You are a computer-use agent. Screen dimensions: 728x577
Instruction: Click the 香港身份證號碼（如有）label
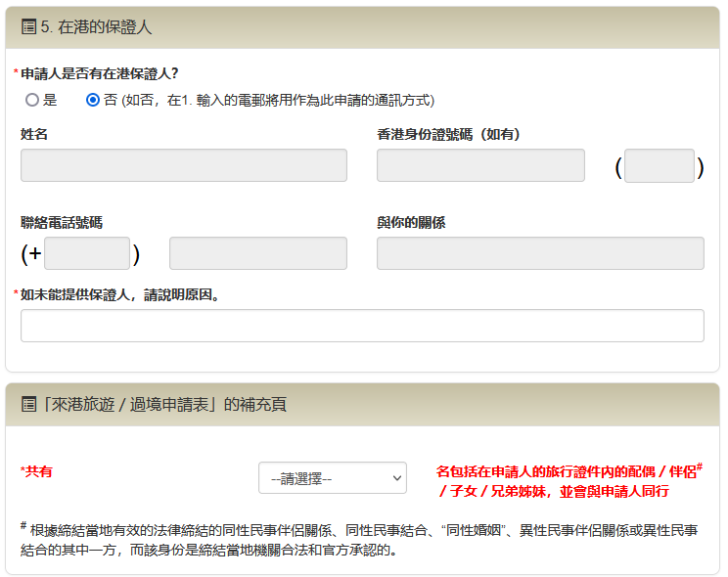[448, 134]
